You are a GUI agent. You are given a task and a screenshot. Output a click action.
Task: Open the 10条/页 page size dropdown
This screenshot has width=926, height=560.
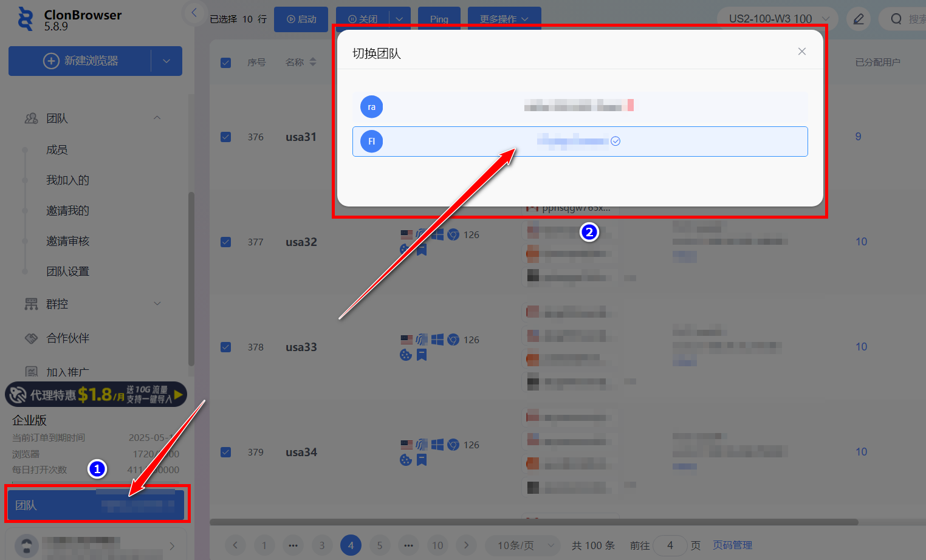pyautogui.click(x=523, y=545)
